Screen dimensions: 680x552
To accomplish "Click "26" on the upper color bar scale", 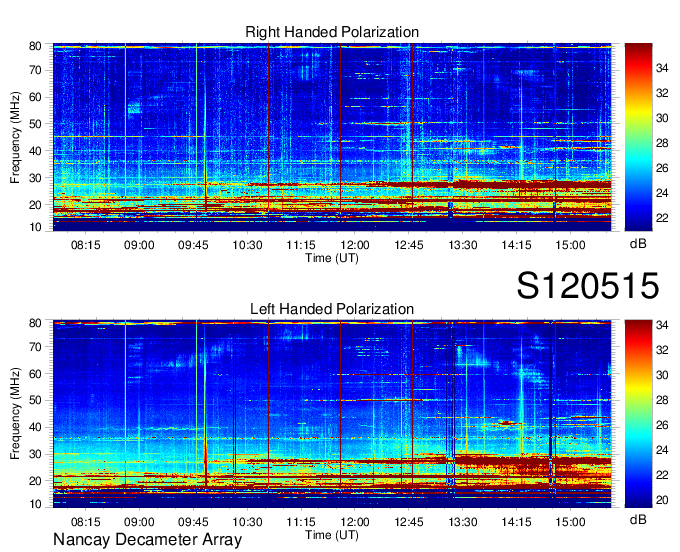I will pyautogui.click(x=662, y=168).
